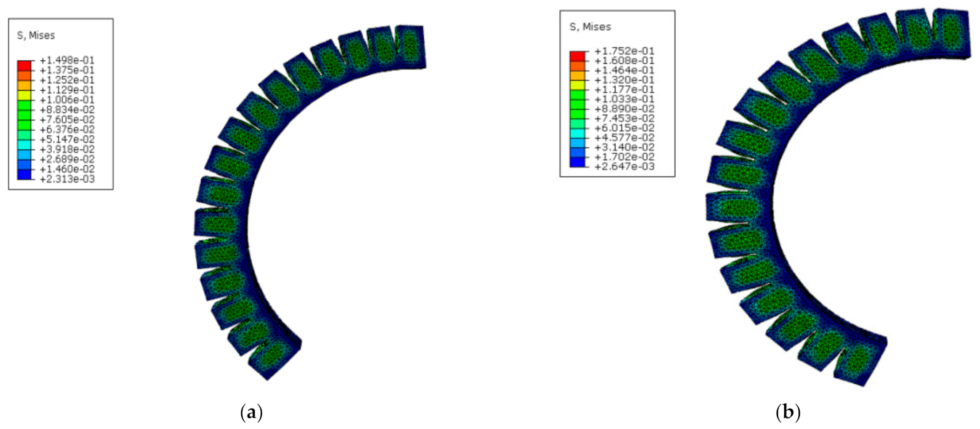Select the yellow swatch in legend (b)
Screen dimensions: 980x429
click(x=577, y=85)
